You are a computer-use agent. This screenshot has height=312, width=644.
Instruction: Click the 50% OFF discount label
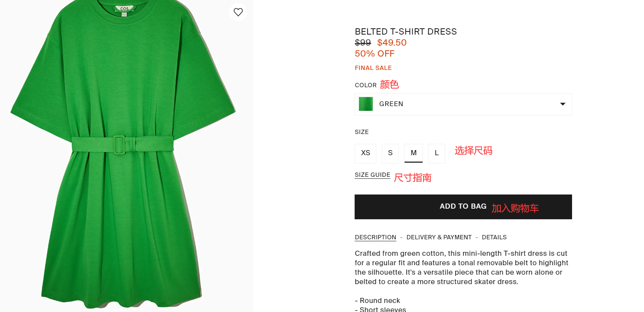[x=374, y=54]
